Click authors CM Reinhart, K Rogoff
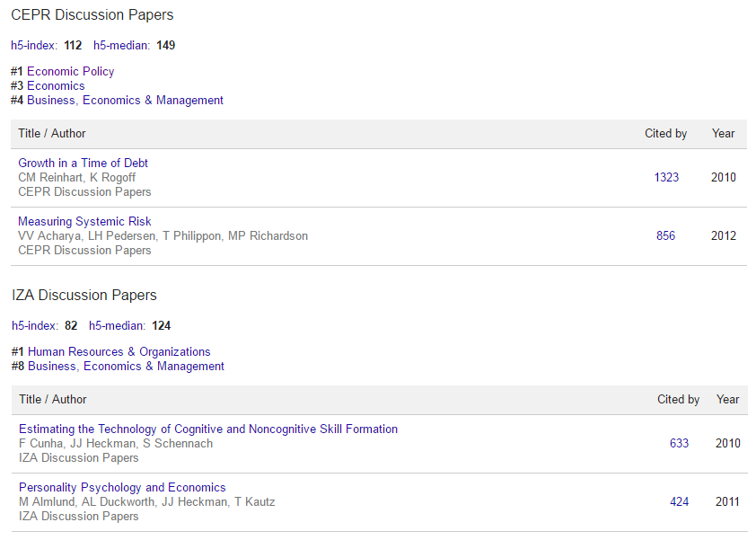This screenshot has width=756, height=540. (x=76, y=178)
